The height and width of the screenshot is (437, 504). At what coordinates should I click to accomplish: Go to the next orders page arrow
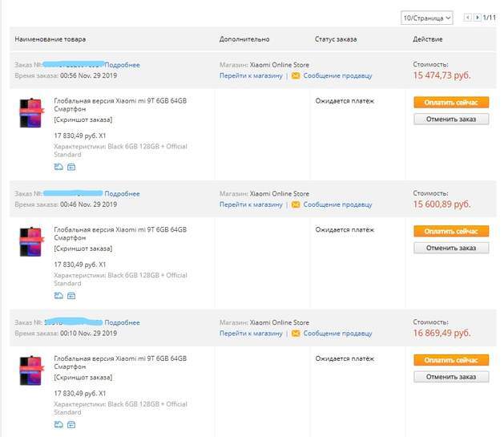[x=478, y=17]
